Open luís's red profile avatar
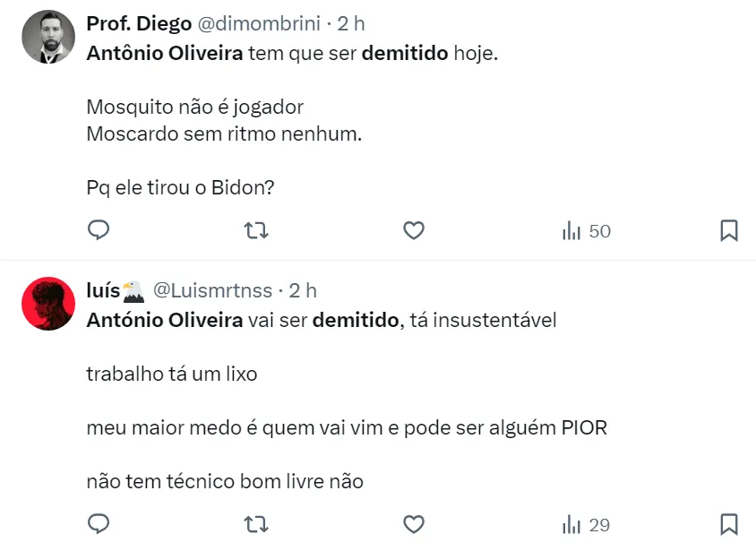756x551 pixels. (x=47, y=303)
